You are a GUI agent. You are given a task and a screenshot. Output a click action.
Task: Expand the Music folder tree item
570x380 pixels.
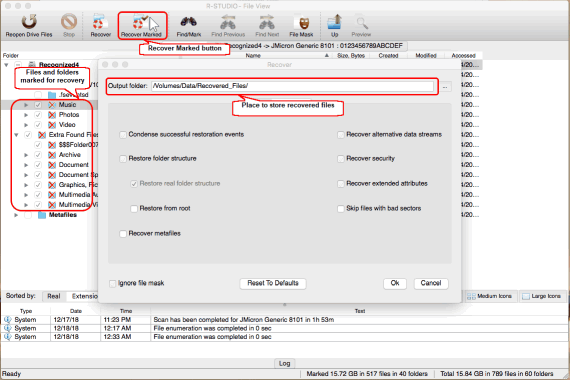pos(26,105)
